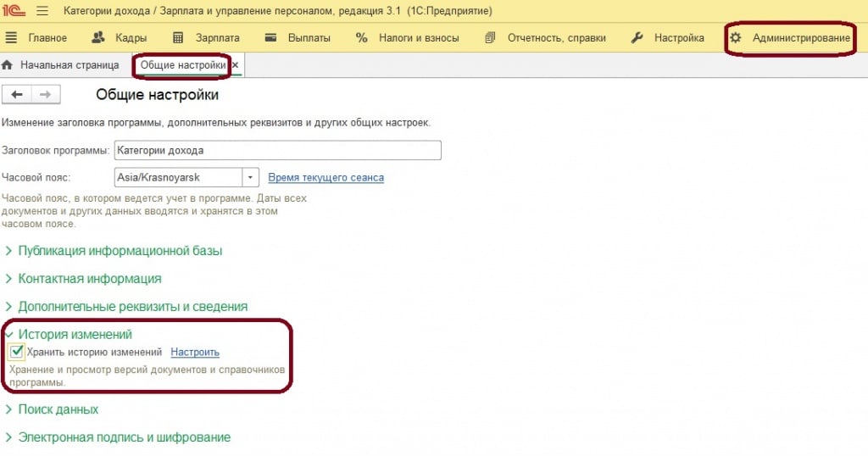Open the Часовой пояс dropdown arrow
Screen dimensions: 868x456
pos(250,178)
